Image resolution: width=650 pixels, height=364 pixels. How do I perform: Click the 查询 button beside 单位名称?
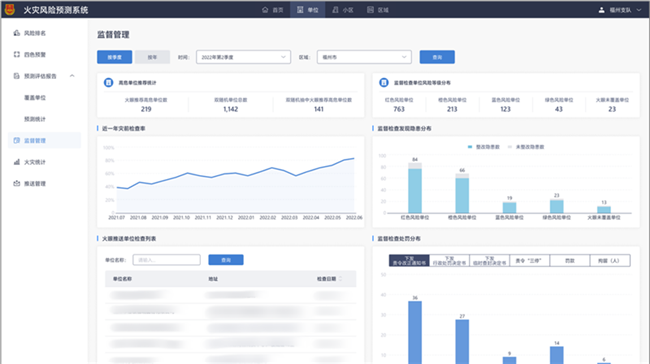tap(226, 260)
